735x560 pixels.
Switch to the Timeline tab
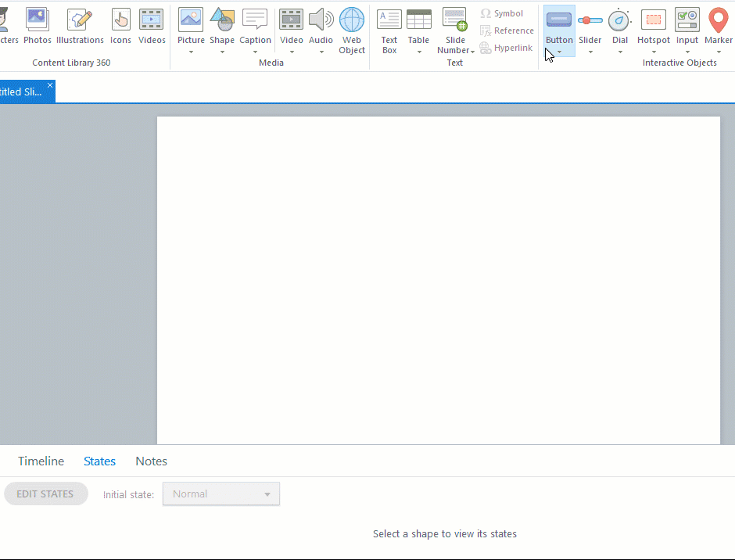click(x=41, y=461)
